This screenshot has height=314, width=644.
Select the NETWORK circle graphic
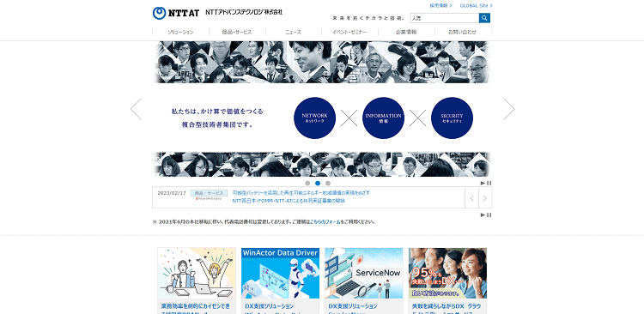point(314,118)
